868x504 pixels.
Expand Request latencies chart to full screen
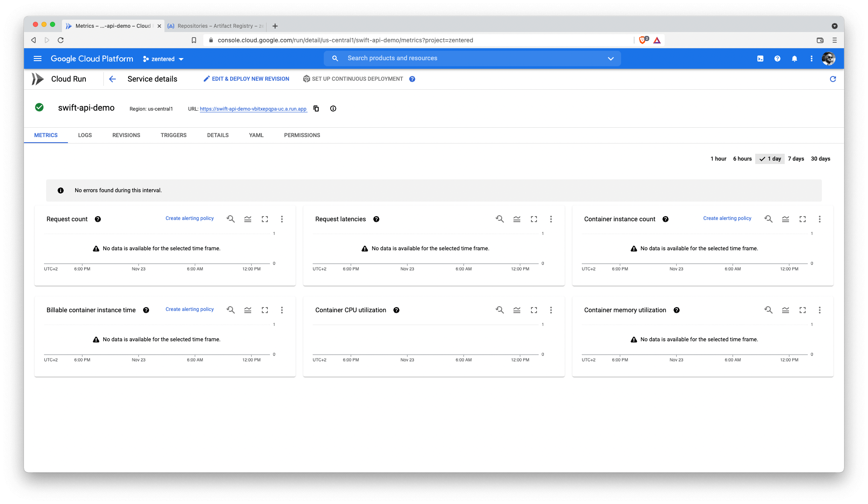pos(534,219)
